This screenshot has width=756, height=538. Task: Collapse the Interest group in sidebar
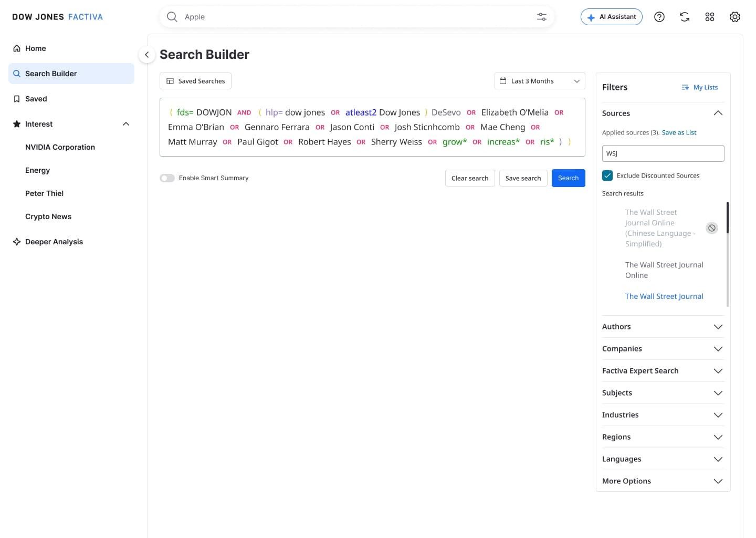point(126,124)
